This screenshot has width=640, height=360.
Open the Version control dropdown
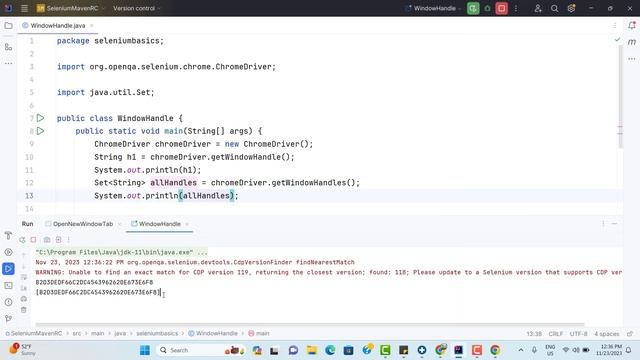tap(137, 8)
